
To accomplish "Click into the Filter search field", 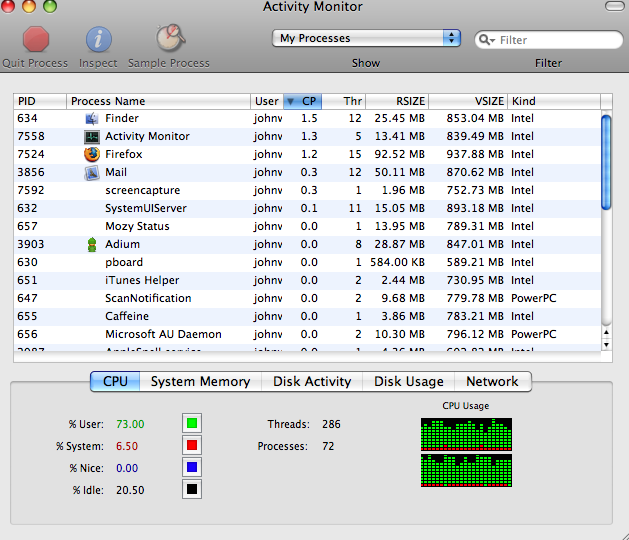I will [548, 40].
